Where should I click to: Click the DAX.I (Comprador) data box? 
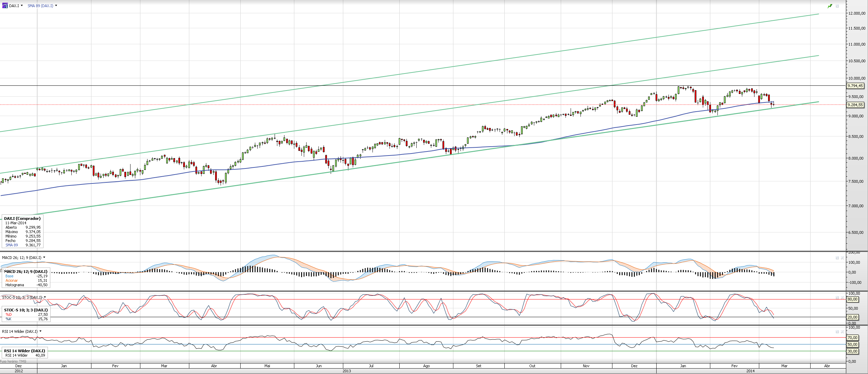pos(22,231)
